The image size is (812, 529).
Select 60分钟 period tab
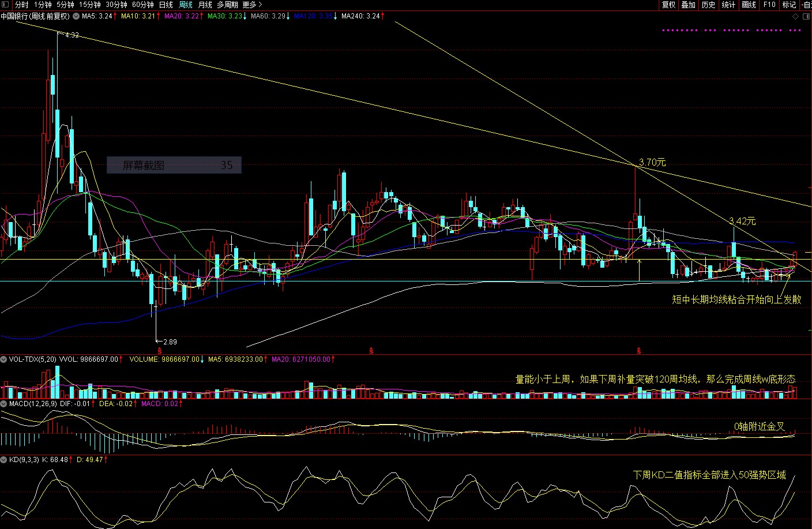143,5
